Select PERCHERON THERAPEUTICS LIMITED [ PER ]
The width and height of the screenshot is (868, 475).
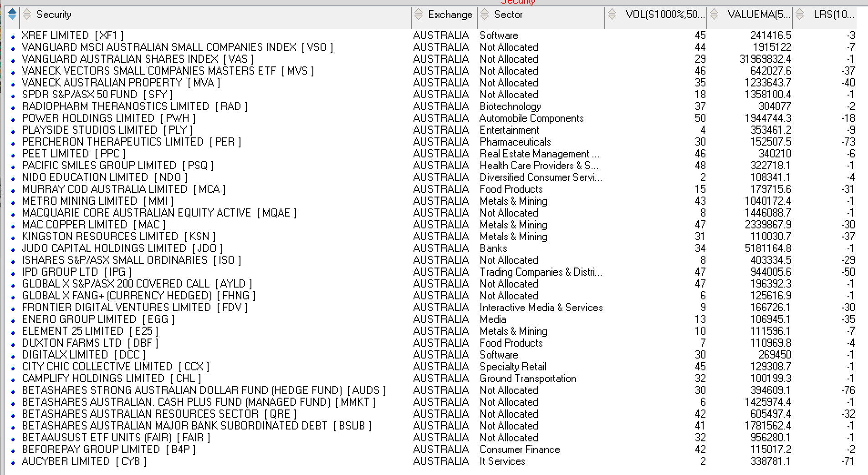(x=131, y=142)
